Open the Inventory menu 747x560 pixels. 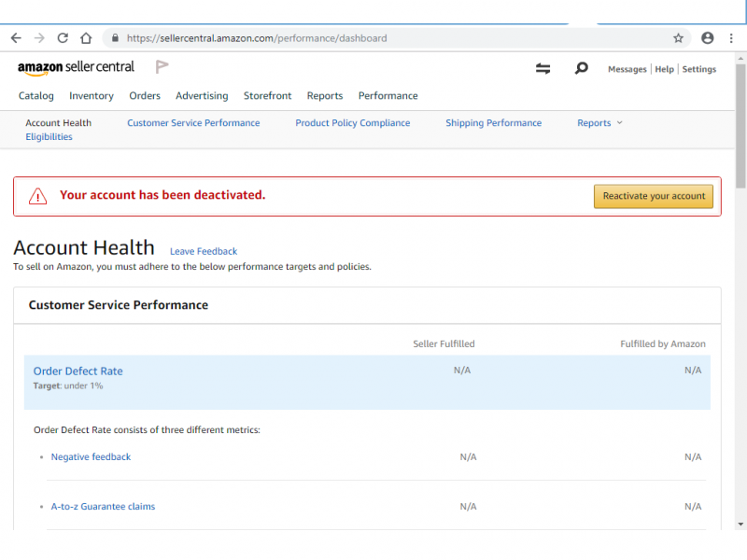point(92,96)
